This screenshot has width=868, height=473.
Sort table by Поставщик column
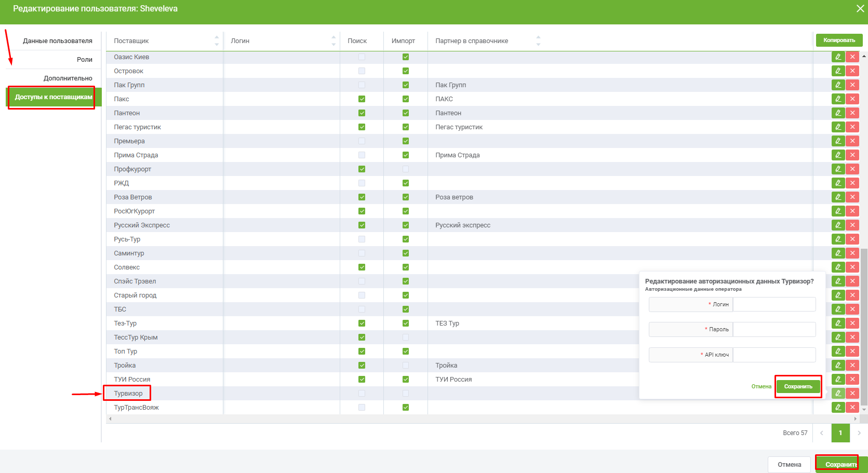point(217,41)
